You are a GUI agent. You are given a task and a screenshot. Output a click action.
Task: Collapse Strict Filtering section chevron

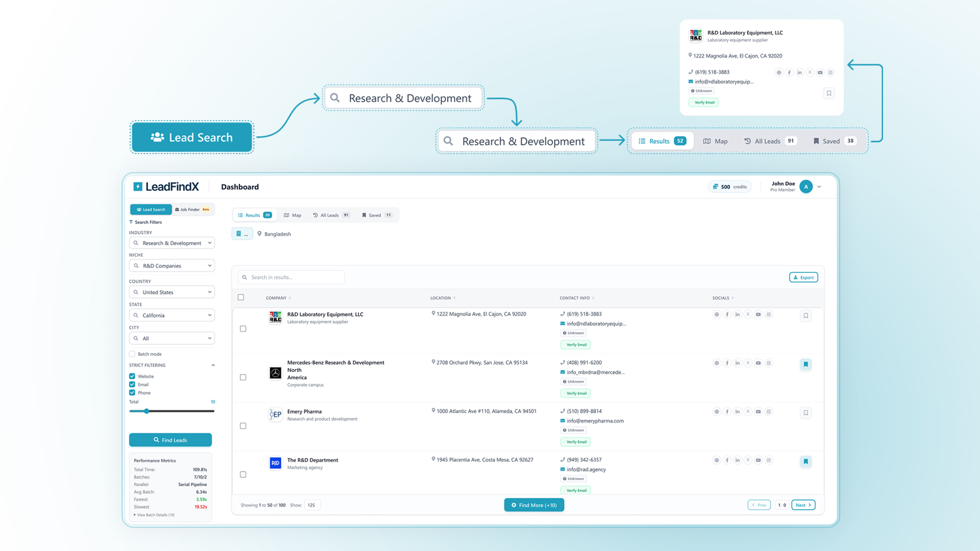(213, 365)
